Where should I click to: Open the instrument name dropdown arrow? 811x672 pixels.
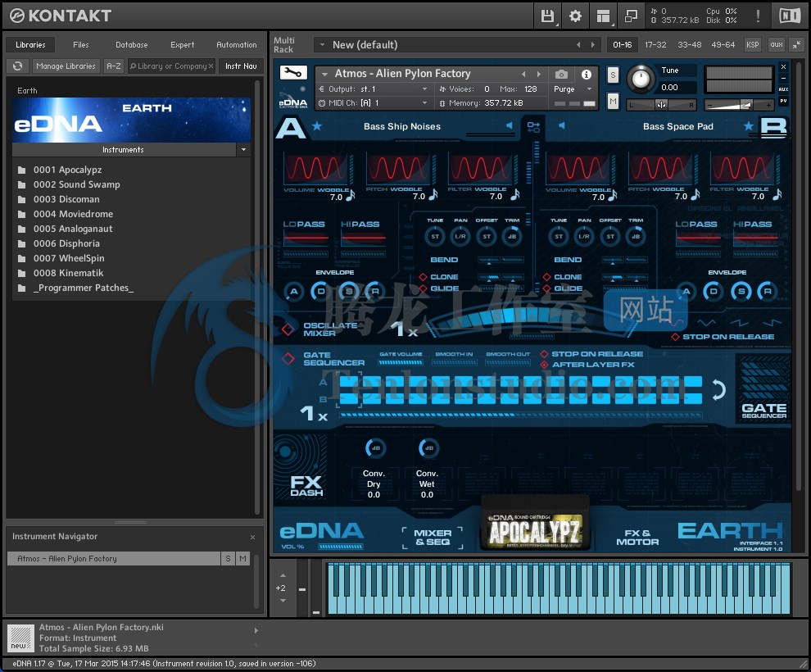[x=325, y=74]
